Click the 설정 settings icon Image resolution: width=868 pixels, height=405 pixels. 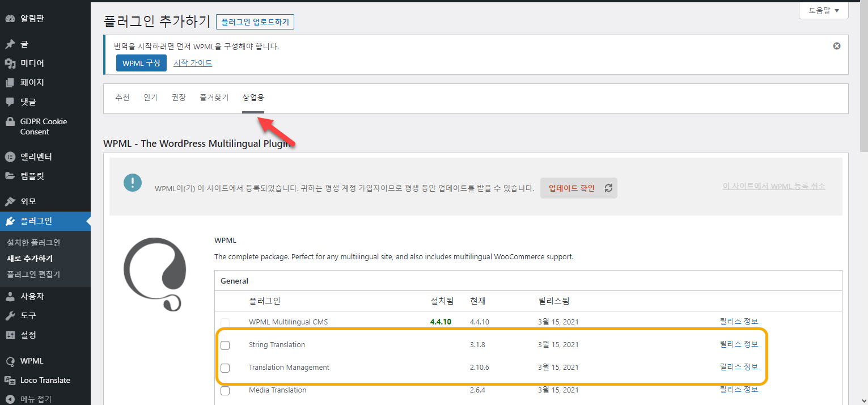10,335
